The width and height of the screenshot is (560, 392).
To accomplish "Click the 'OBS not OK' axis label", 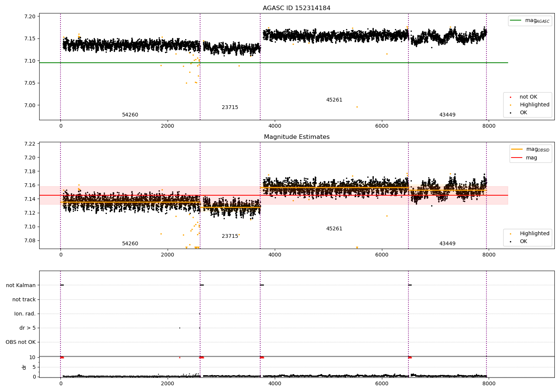I will pos(21,342).
